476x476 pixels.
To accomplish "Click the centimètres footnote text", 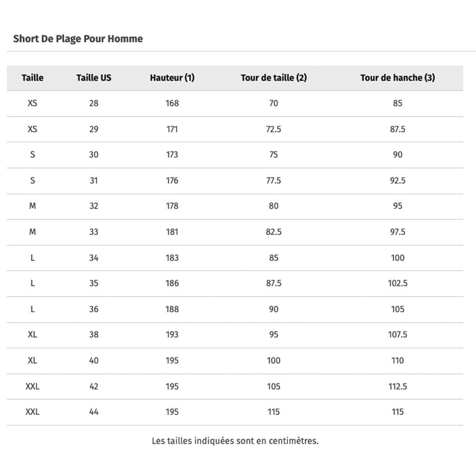I will pyautogui.click(x=235, y=441).
